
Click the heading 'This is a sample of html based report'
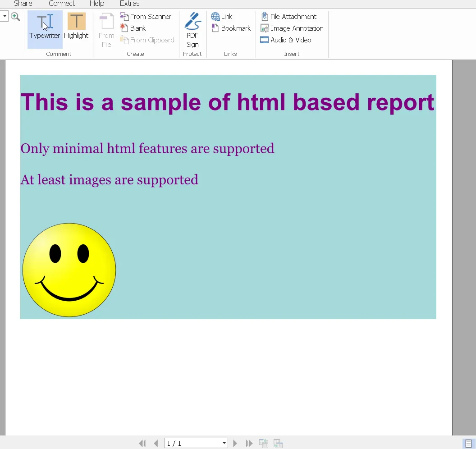click(227, 102)
